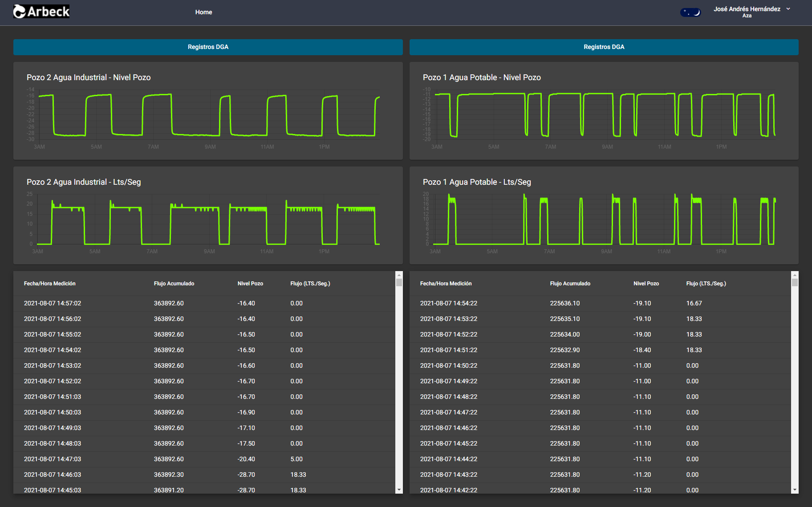Select row 2021-08-07 14:48:22
The image size is (812, 507).
coord(600,397)
